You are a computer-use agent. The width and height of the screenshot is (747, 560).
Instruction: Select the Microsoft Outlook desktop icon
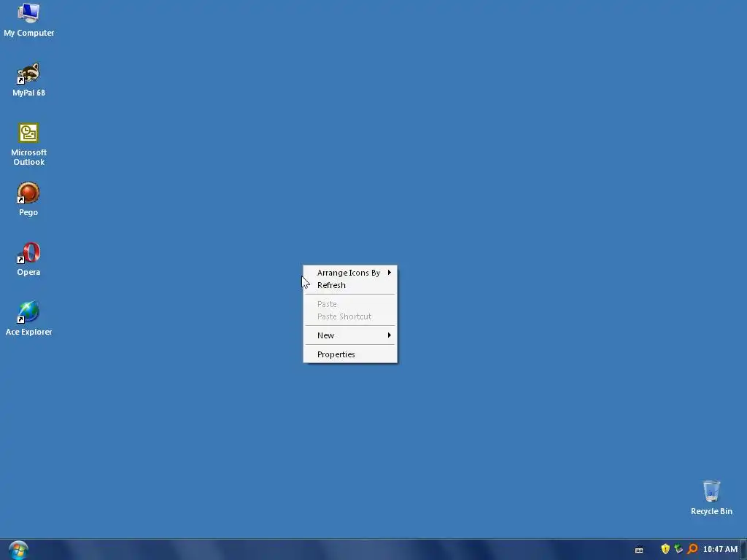coord(28,144)
